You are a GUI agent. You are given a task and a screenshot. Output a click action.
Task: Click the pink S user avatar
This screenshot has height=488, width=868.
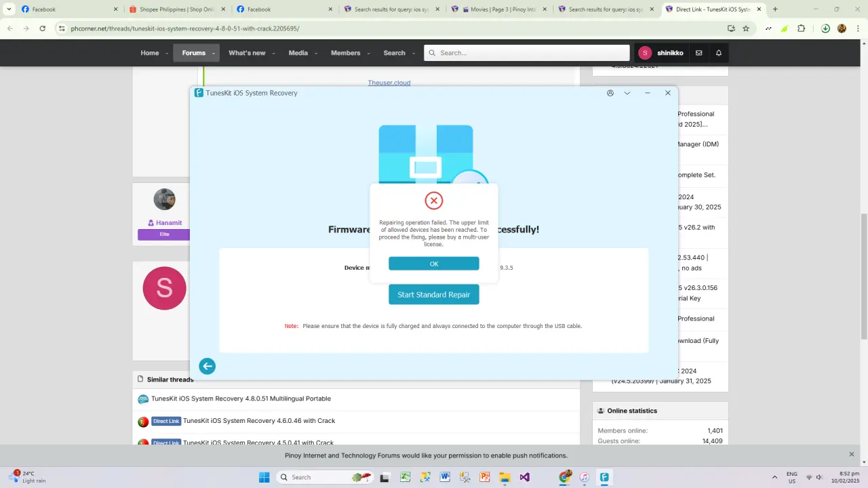(165, 288)
